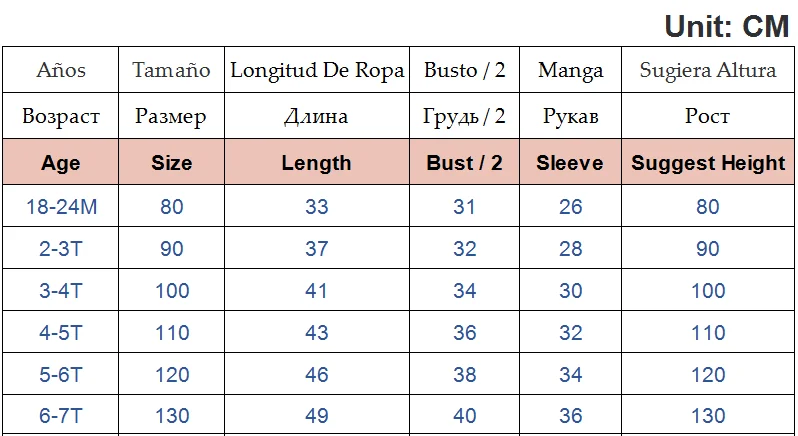Select the Russian header Рукав
The width and height of the screenshot is (798, 436).
pyautogui.click(x=570, y=117)
